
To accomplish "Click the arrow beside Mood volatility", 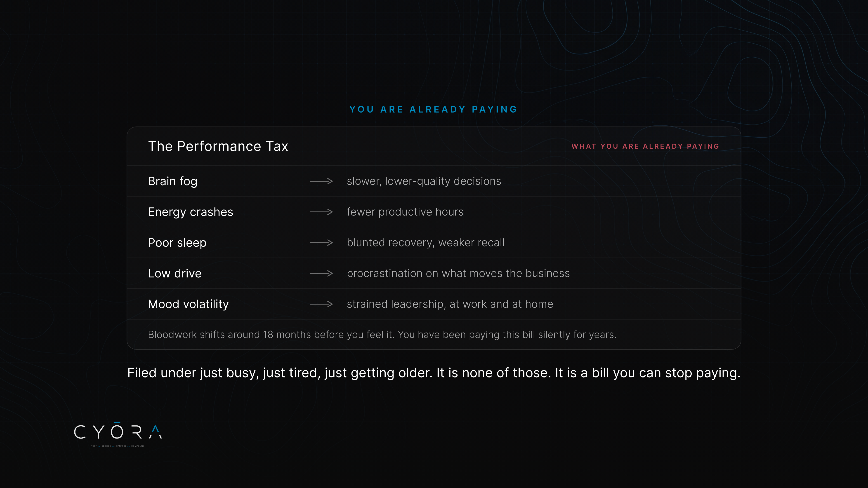I will 321,304.
